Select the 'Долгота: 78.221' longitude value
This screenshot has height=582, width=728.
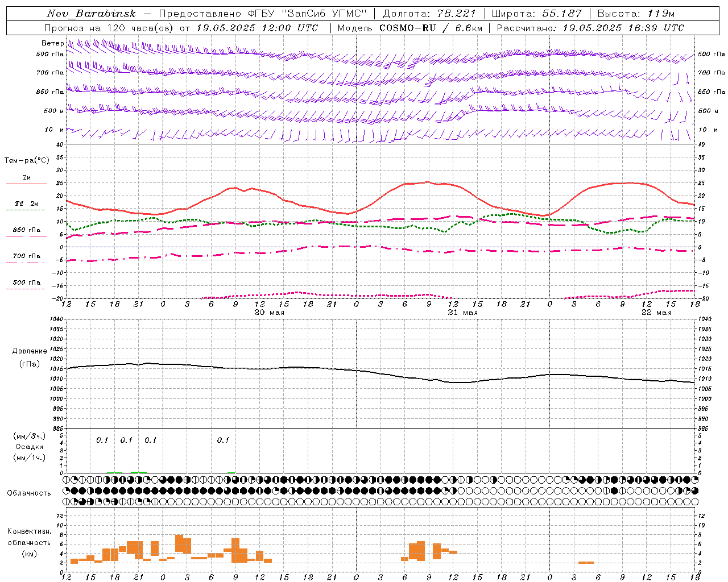click(x=430, y=14)
